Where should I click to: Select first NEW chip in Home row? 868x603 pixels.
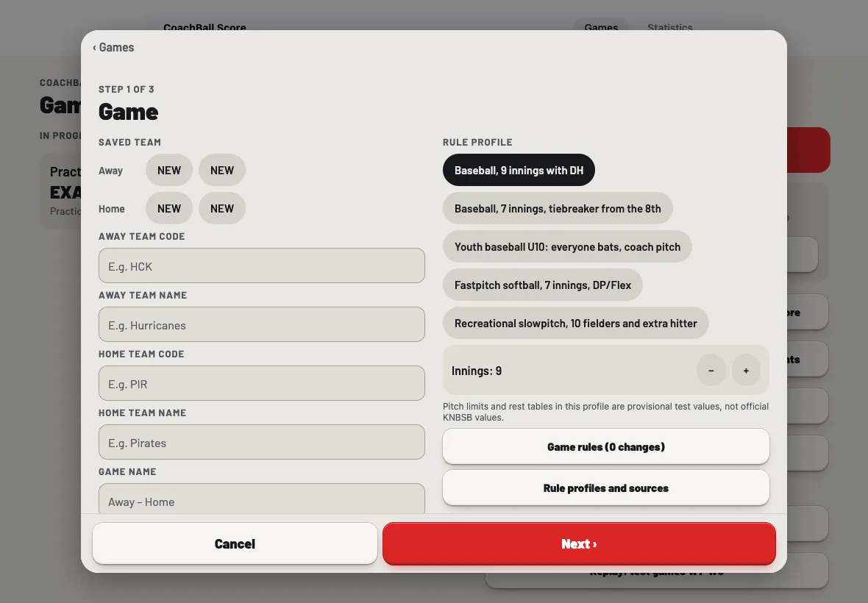click(169, 209)
